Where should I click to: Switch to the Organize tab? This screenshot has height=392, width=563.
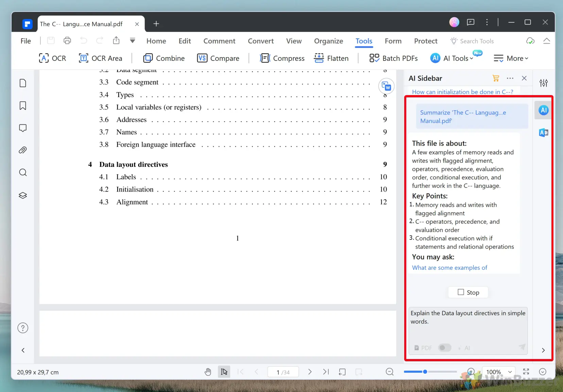[328, 41]
